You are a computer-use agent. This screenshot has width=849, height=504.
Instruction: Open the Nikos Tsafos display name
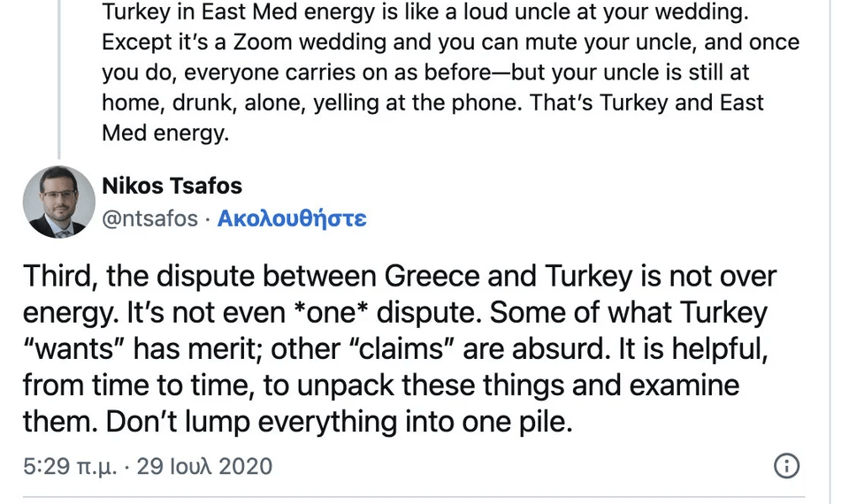(x=172, y=186)
